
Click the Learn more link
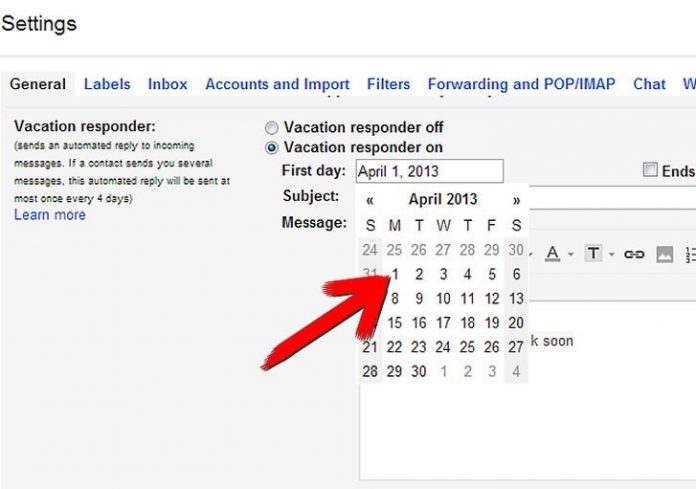pos(50,215)
